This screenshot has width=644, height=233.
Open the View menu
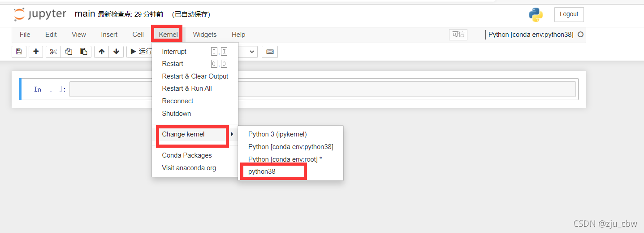point(79,35)
